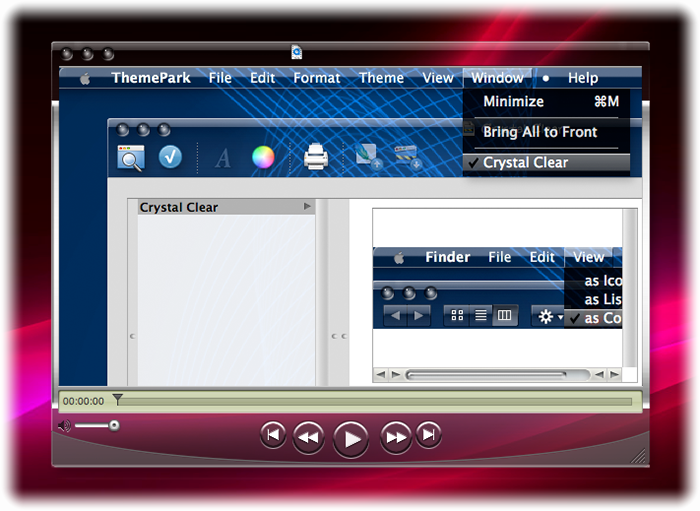Switch to list view in Finder preview

click(481, 316)
